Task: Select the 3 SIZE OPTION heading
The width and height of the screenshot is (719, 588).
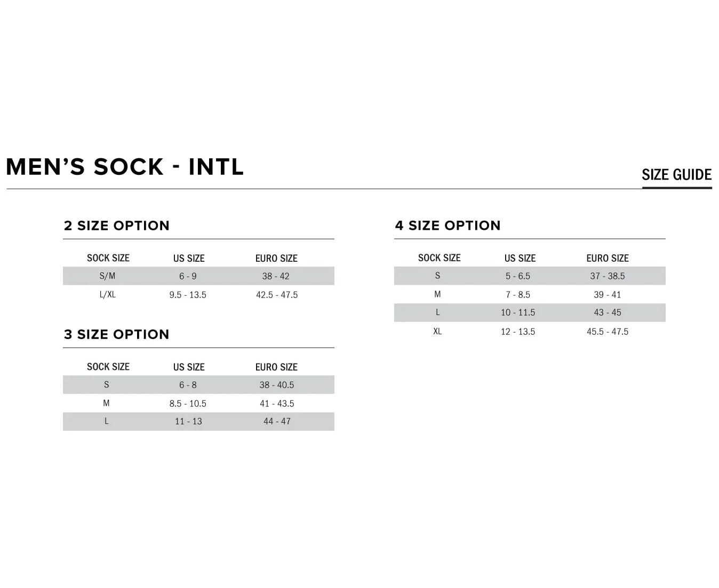Action: click(117, 334)
